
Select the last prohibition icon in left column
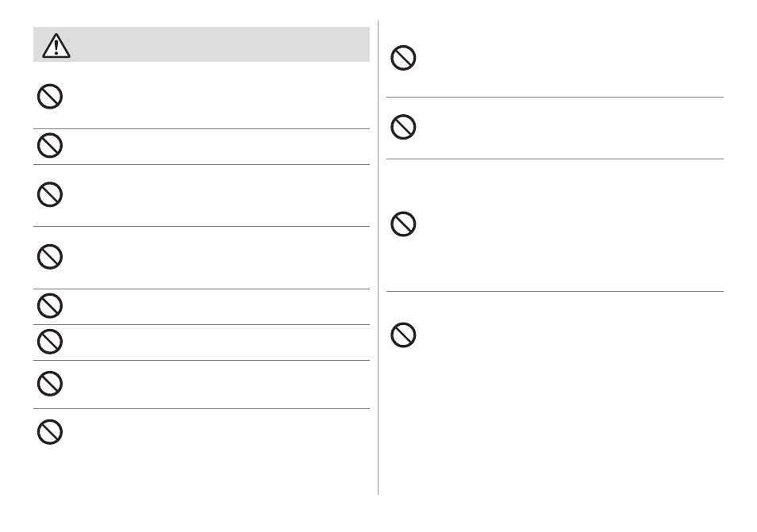pyautogui.click(x=50, y=431)
